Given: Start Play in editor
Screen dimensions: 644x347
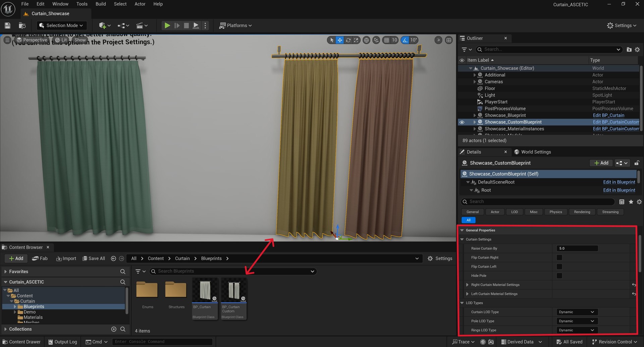Looking at the screenshot, I should coord(167,26).
